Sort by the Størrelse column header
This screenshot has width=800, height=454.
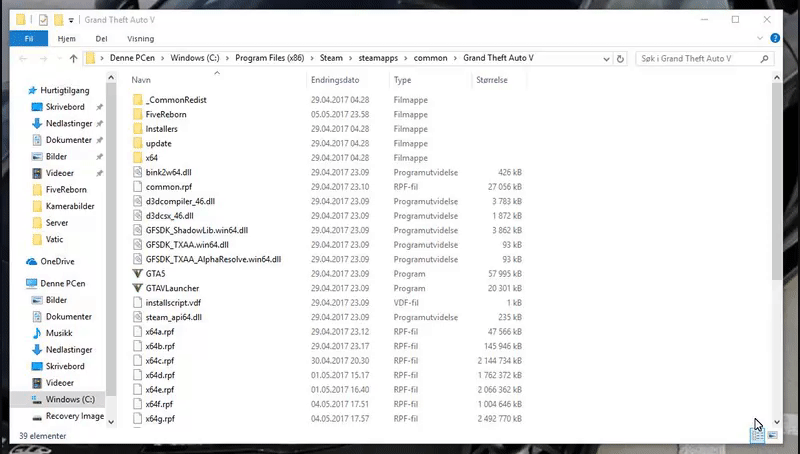coord(492,80)
